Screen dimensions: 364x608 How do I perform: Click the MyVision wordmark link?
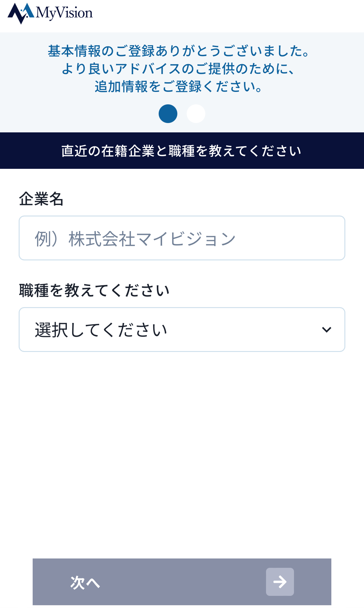(x=64, y=13)
